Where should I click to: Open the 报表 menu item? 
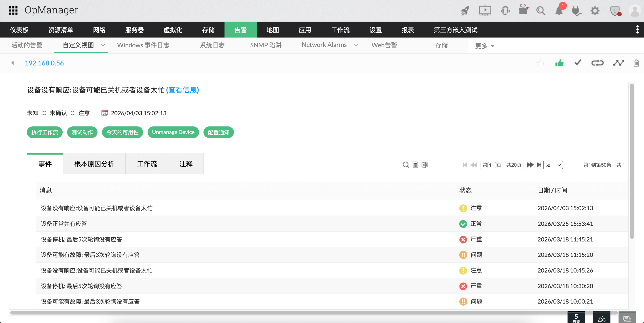[x=408, y=30]
